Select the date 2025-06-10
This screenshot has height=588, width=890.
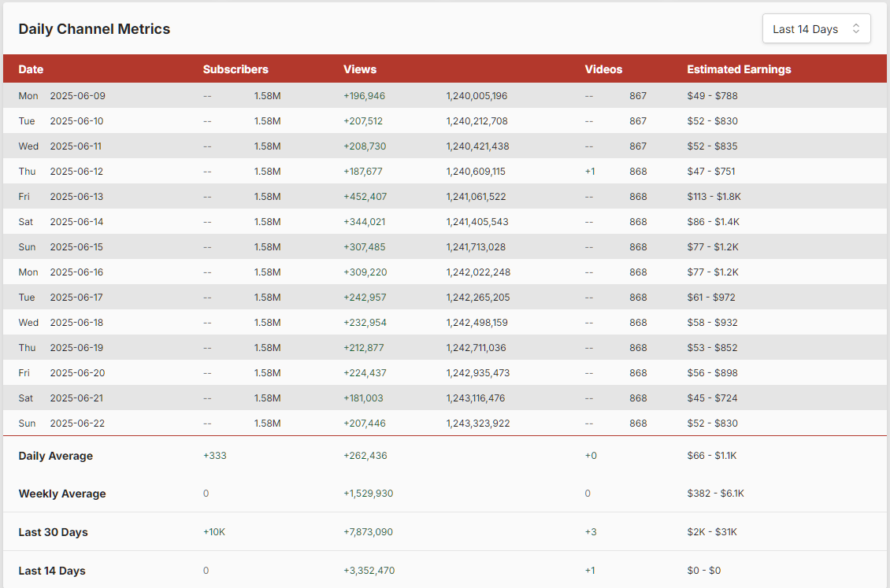[x=77, y=120]
